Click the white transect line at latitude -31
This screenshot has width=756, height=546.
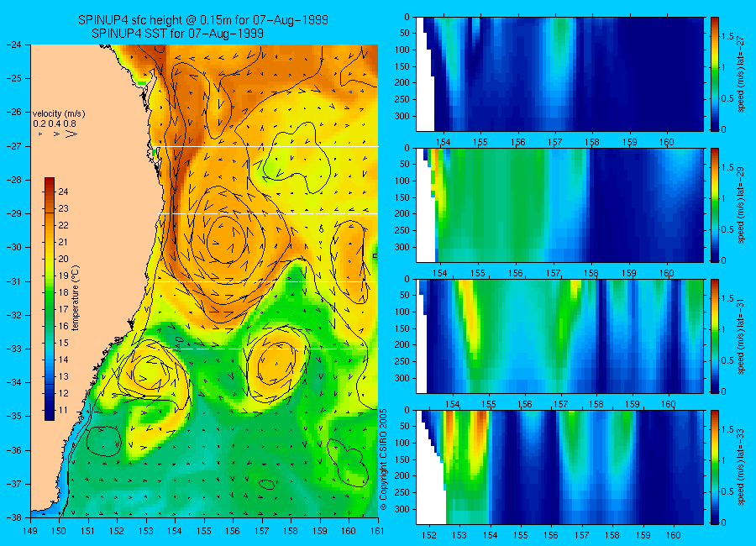263,281
